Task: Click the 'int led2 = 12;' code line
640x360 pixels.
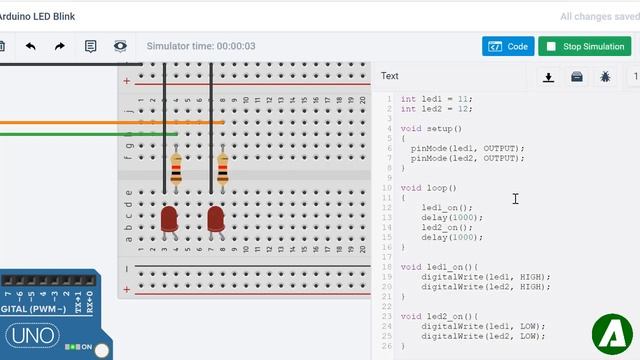Action: point(436,109)
